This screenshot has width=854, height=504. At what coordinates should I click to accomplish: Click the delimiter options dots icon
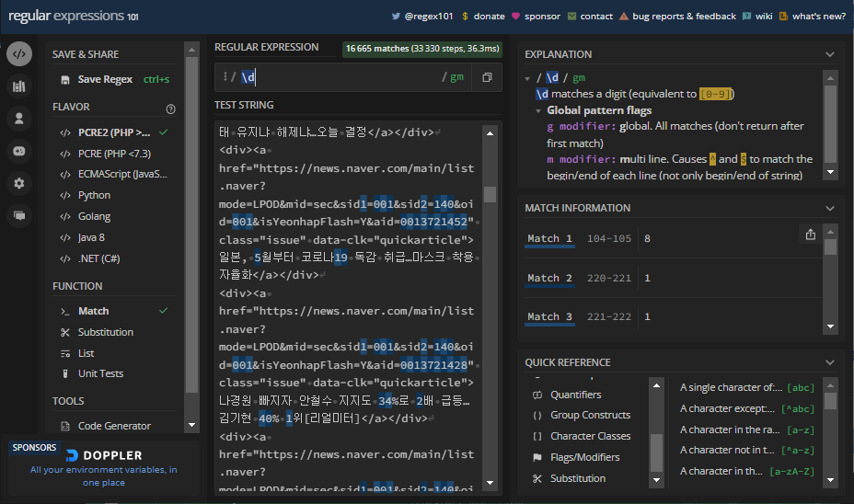(225, 76)
